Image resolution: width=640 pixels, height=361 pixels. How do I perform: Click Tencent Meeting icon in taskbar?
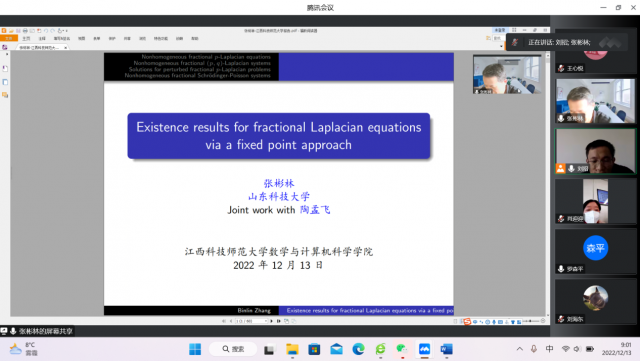(424, 349)
